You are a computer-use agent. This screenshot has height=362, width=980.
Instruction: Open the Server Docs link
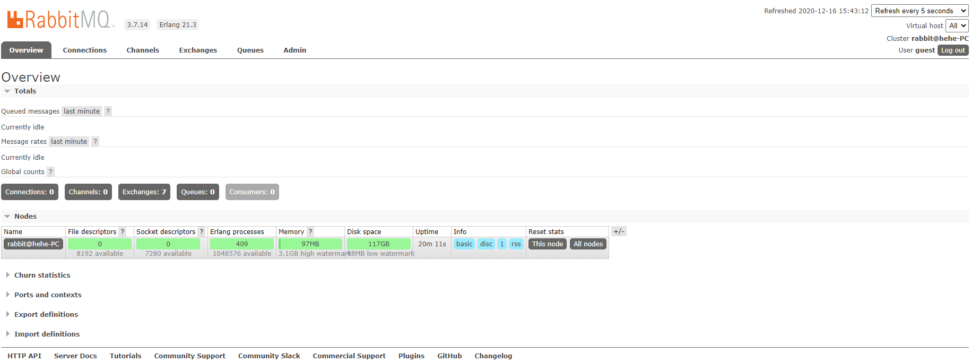[75, 356]
